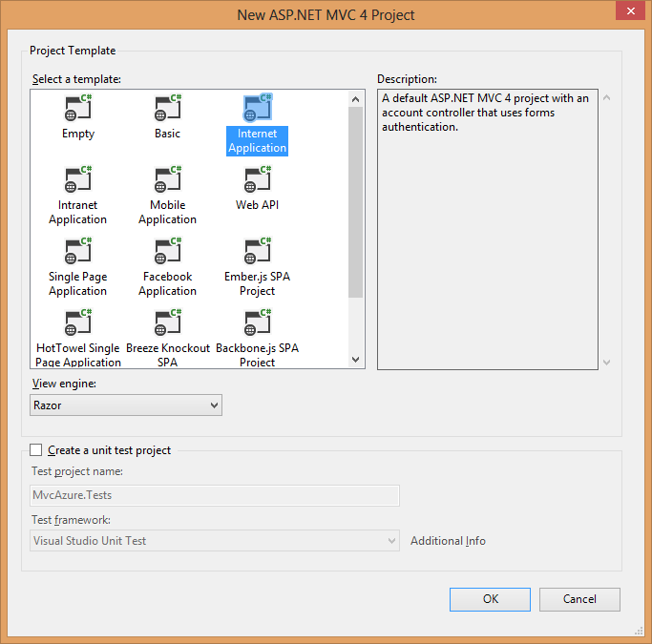This screenshot has height=644, width=652.
Task: Click the 'Mobile Application' label text
Action: tap(168, 213)
